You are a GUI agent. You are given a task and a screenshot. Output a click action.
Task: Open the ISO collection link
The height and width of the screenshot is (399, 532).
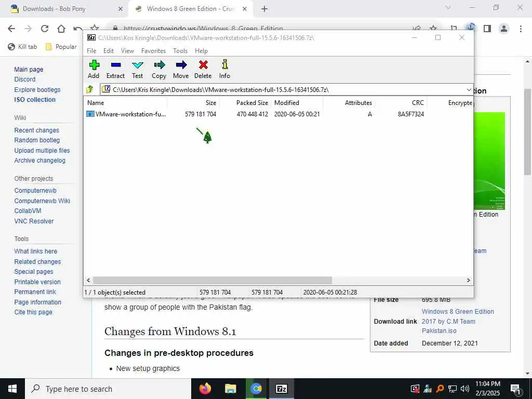click(x=35, y=100)
